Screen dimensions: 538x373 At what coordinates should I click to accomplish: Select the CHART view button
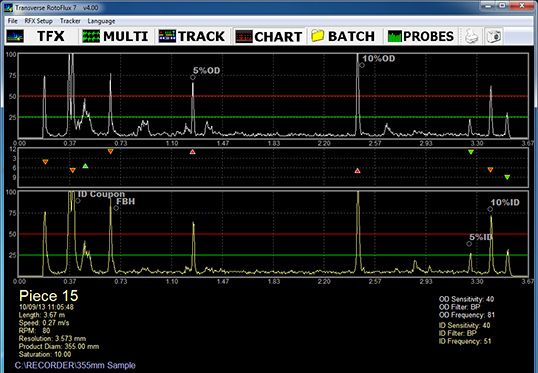268,36
